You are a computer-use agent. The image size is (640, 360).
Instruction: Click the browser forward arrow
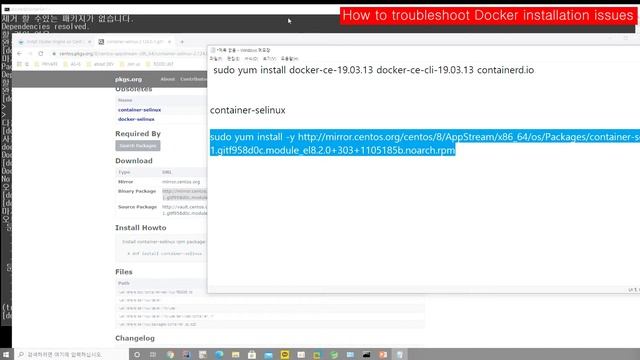point(30,53)
